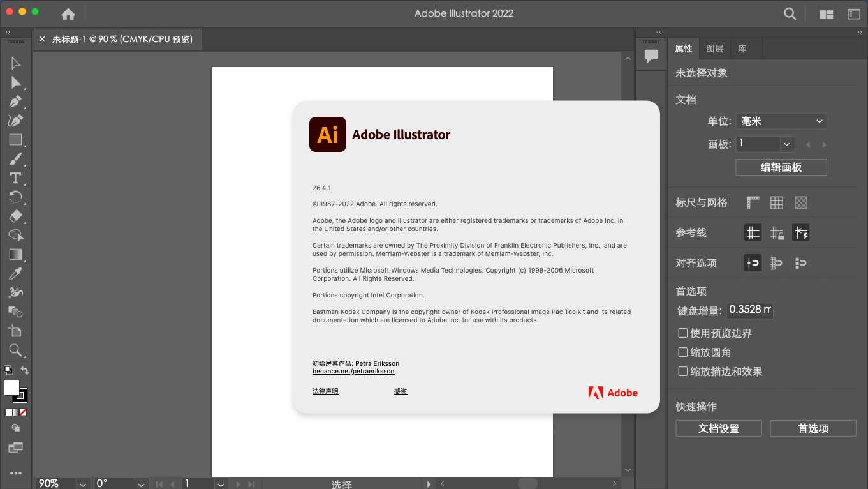Image resolution: width=868 pixels, height=489 pixels.
Task: Collapse the properties panel double arrow
Action: [860, 32]
